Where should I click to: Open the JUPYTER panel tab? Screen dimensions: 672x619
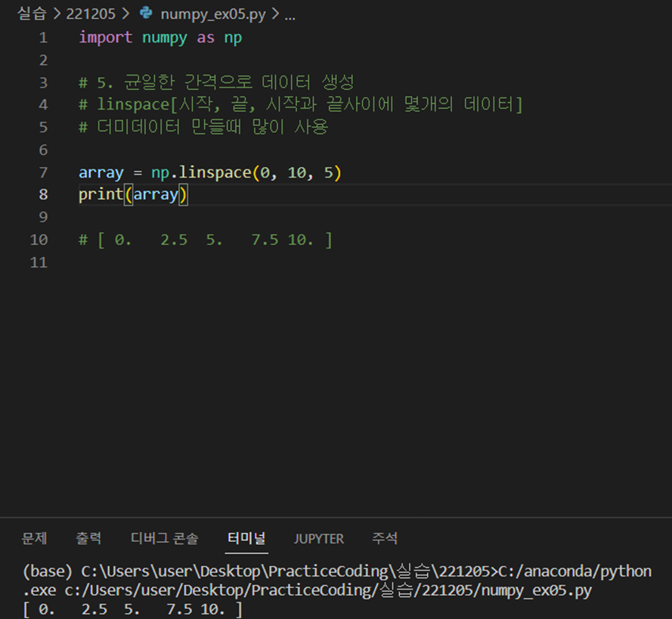click(x=319, y=539)
